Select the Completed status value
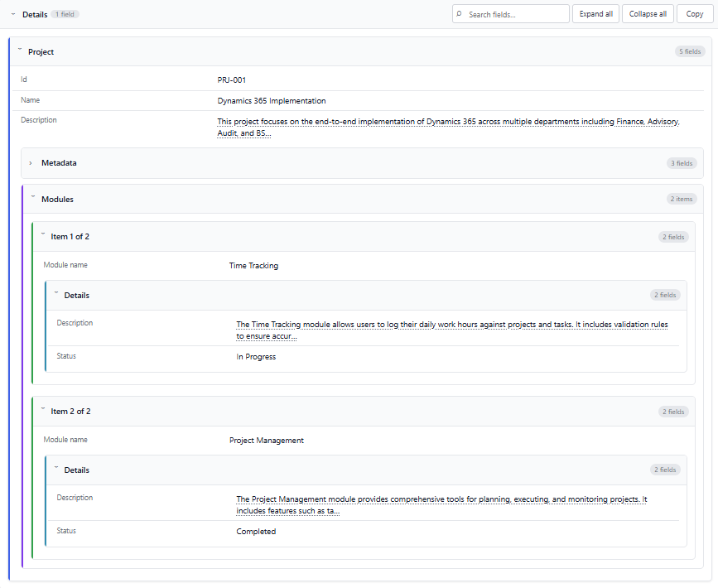The width and height of the screenshot is (718, 588). click(x=256, y=532)
